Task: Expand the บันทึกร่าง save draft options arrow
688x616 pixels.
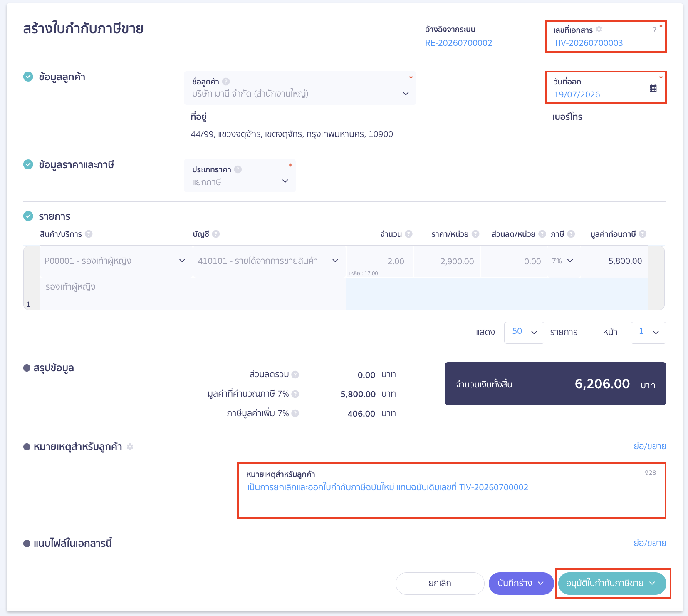Action: tap(541, 583)
